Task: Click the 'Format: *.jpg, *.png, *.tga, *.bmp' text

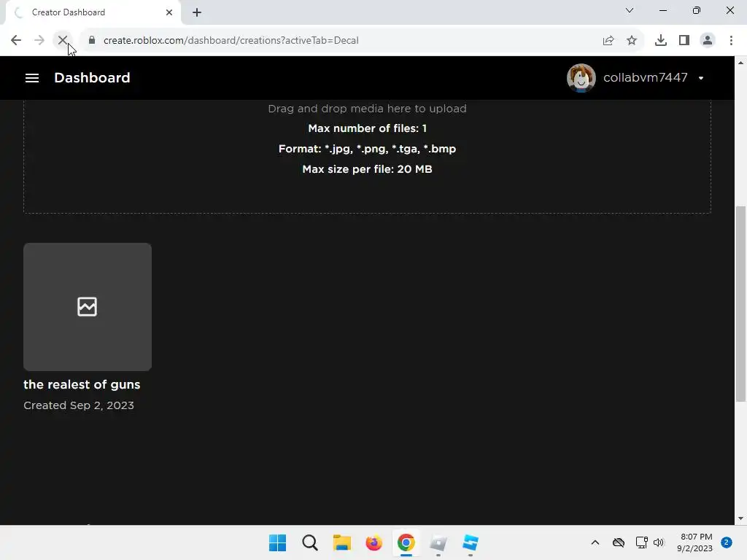Action: tap(367, 149)
